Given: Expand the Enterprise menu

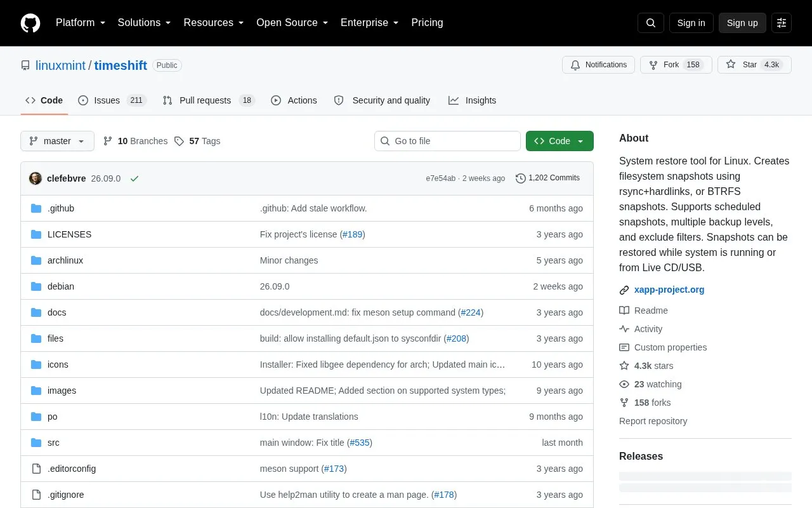Looking at the screenshot, I should [x=370, y=23].
